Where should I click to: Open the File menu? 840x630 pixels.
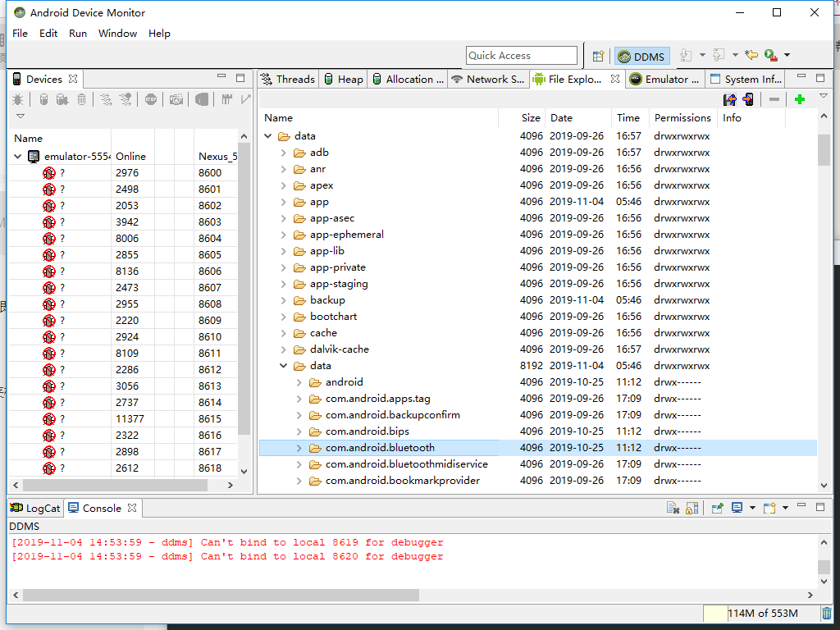click(20, 33)
